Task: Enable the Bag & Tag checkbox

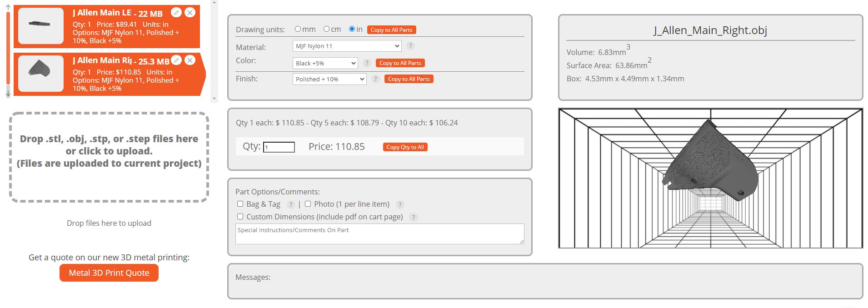Action: pos(240,204)
